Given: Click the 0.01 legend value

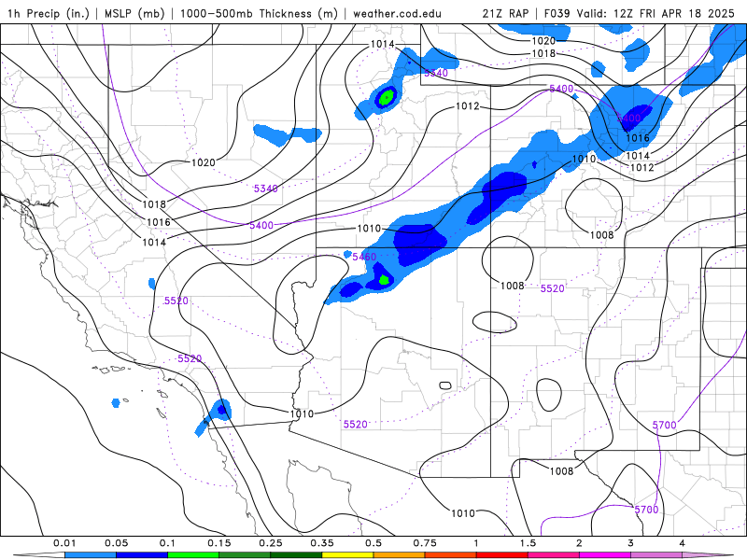Looking at the screenshot, I should [64, 543].
